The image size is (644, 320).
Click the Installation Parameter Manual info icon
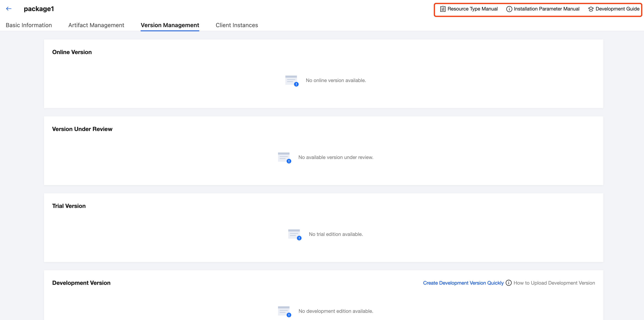tap(509, 9)
